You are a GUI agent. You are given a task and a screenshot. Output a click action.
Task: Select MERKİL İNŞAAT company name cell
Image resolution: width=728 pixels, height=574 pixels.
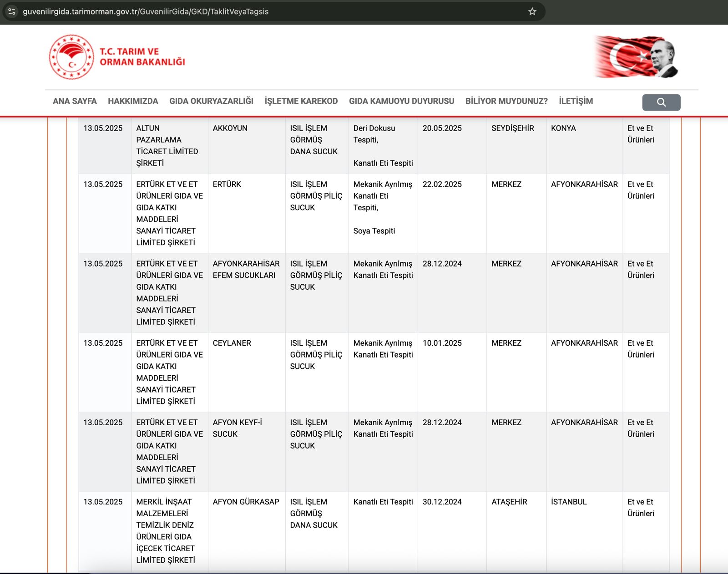pos(170,531)
